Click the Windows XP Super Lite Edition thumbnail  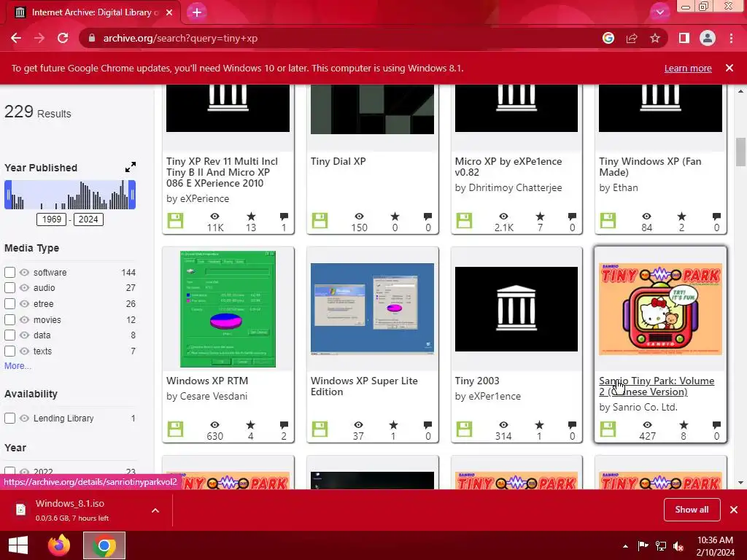tap(372, 309)
